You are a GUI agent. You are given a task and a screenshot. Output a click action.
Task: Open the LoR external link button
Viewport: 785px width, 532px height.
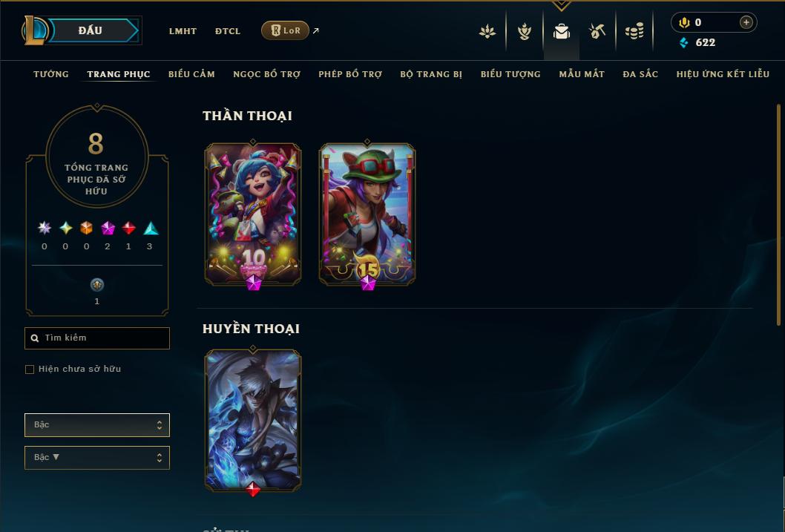click(286, 30)
